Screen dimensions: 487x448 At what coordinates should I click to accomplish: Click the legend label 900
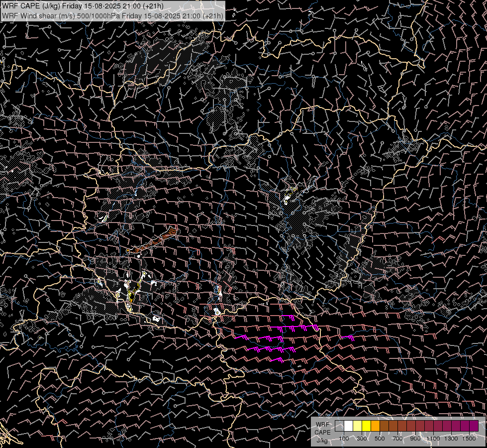tap(415, 439)
